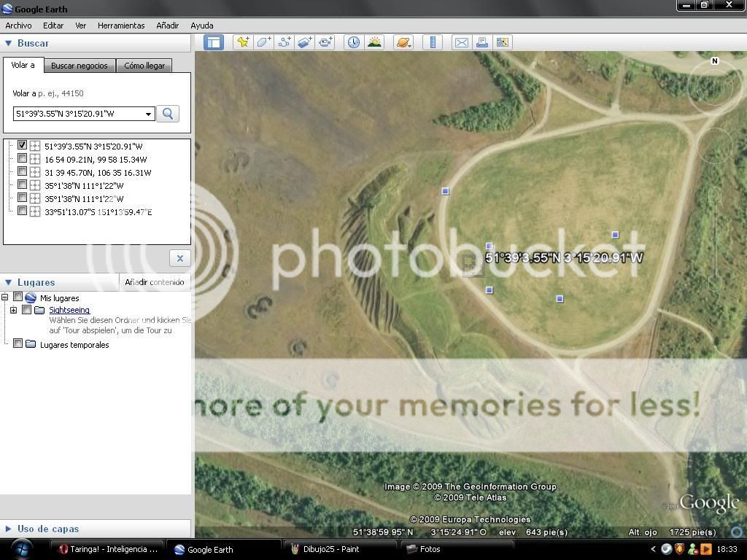This screenshot has width=747, height=560.
Task: Add an image overlay from the toolbar
Action: click(x=305, y=42)
